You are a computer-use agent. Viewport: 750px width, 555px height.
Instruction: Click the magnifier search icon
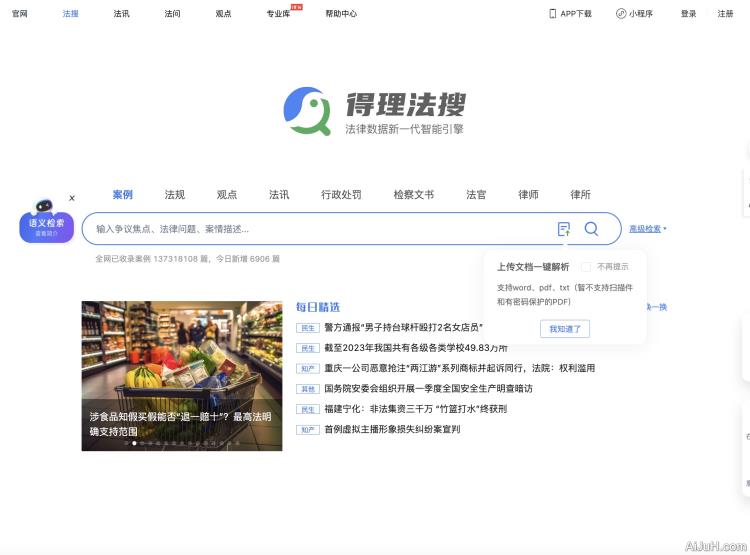coord(591,229)
